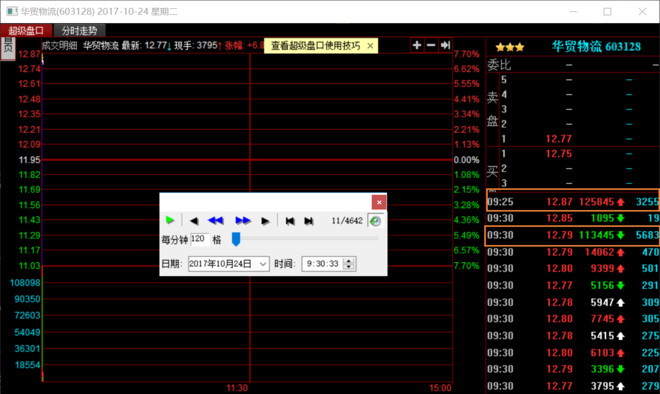Click the 11:30 time label below chart

coord(237,388)
